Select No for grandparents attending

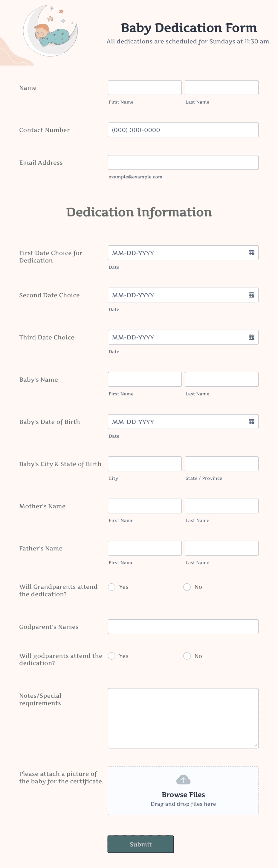click(187, 587)
